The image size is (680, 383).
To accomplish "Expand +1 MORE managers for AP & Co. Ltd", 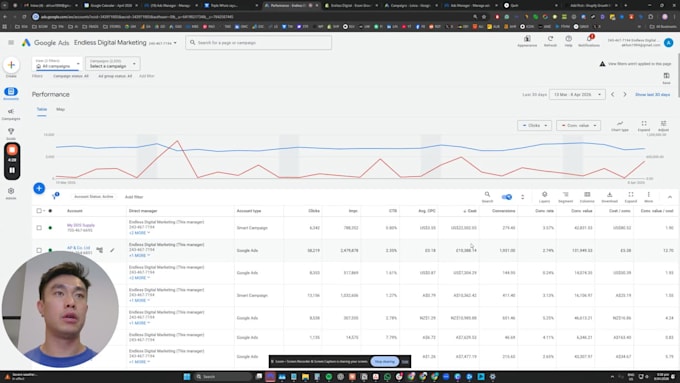I will point(140,255).
